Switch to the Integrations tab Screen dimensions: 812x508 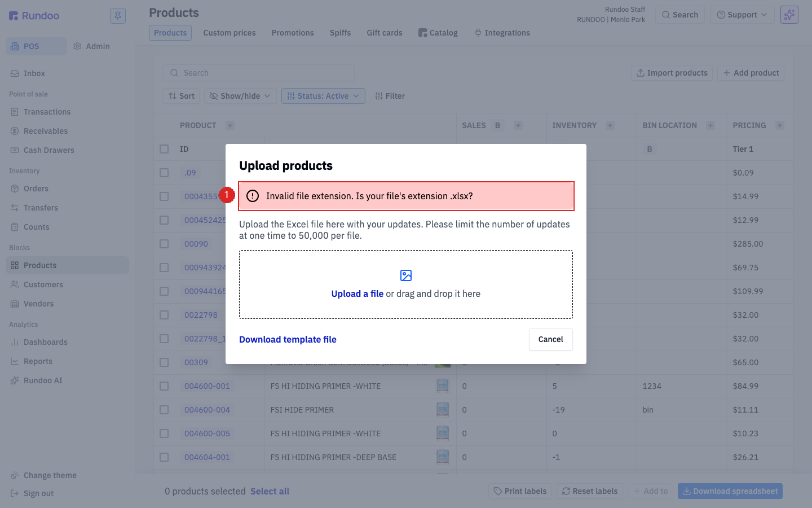pyautogui.click(x=502, y=33)
